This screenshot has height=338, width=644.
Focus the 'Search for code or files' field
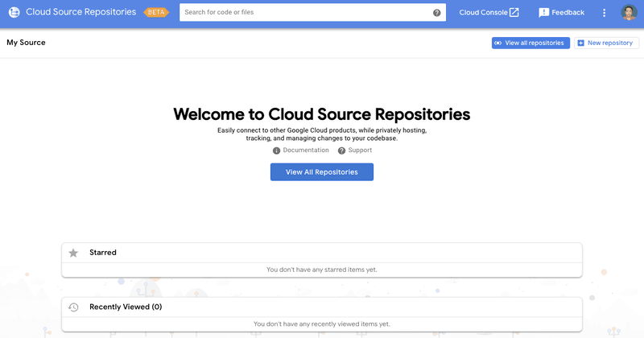pos(306,13)
